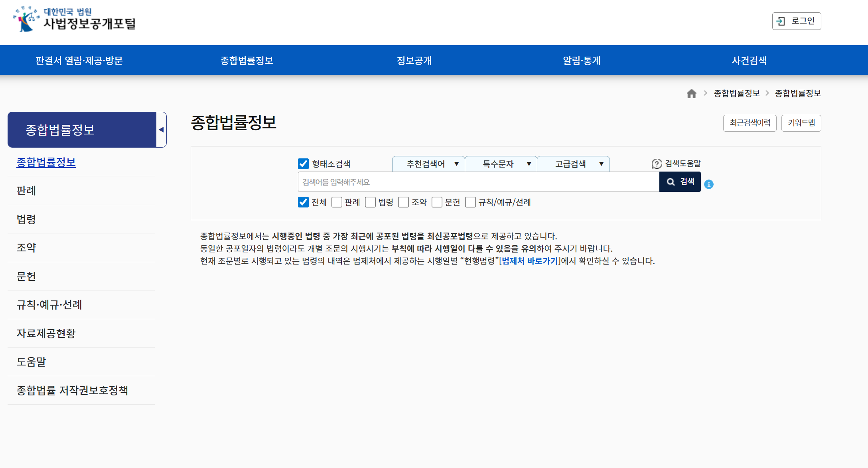Click the home icon in the breadcrumb
The height and width of the screenshot is (468, 868).
tap(691, 93)
